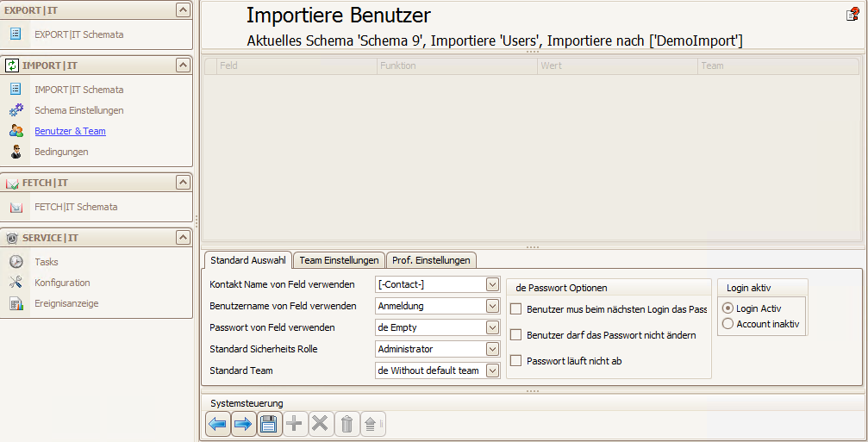This screenshot has height=442, width=868.
Task: Open FETCH|IT Schemata envelope icon
Action: pyautogui.click(x=16, y=208)
